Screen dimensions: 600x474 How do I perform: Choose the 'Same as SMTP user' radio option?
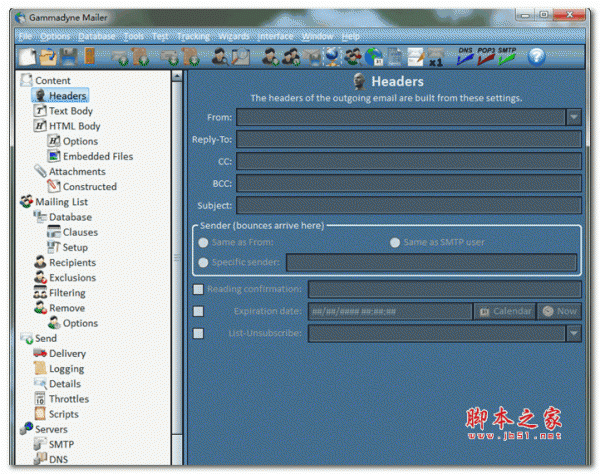[395, 242]
